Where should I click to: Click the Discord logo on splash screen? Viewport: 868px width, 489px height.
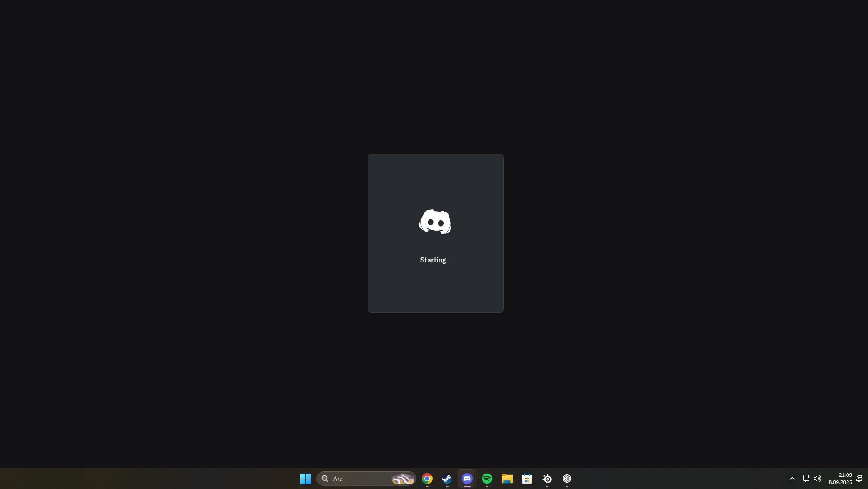pyautogui.click(x=435, y=222)
